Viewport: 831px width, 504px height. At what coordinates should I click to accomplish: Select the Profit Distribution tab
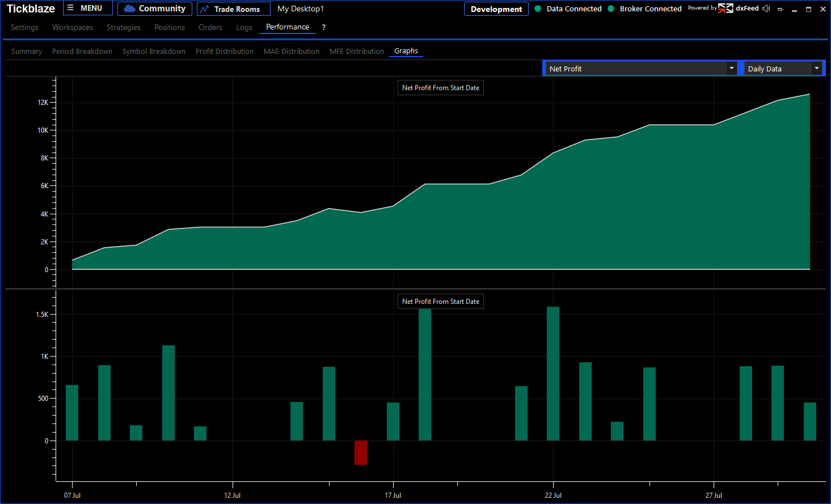225,52
